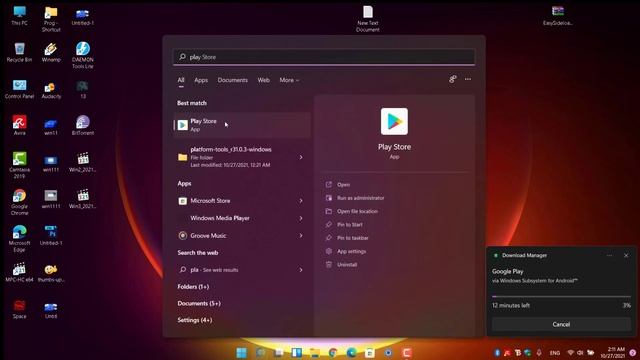Open Camtasia 2019 desktop shortcut
The image size is (640, 360).
pos(20,165)
